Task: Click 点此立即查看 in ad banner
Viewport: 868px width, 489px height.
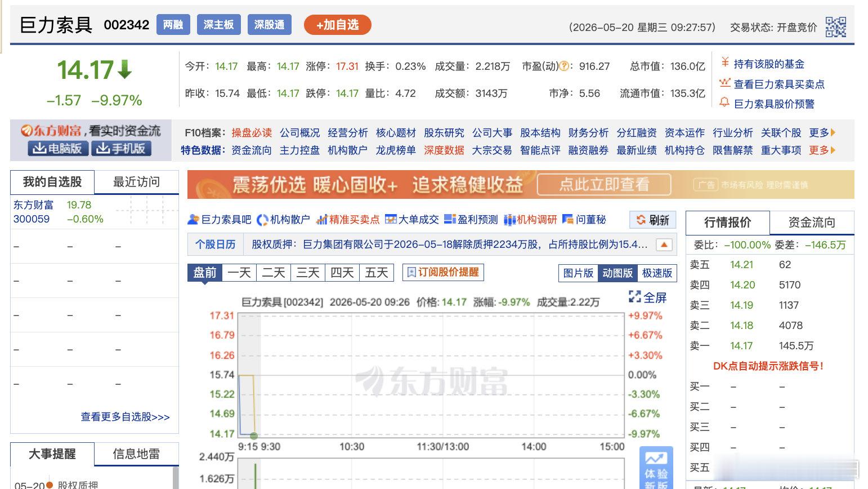Action: coord(604,184)
